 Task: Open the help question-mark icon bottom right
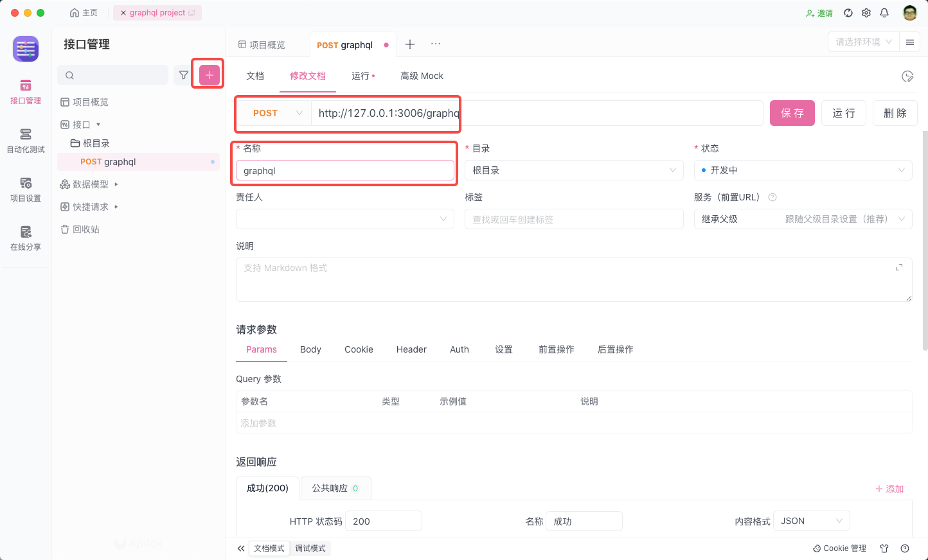[x=906, y=548]
